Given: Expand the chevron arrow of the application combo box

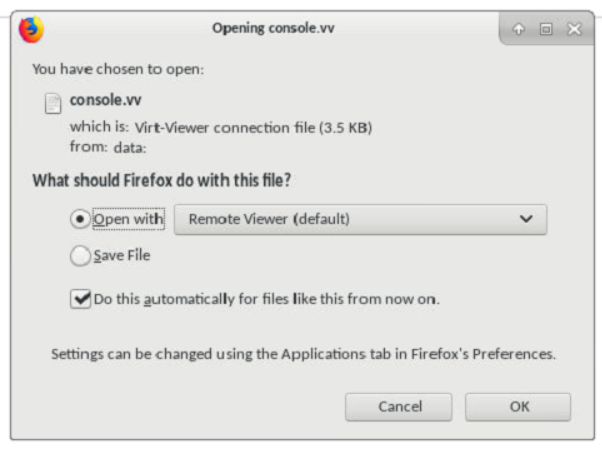Looking at the screenshot, I should tap(527, 219).
